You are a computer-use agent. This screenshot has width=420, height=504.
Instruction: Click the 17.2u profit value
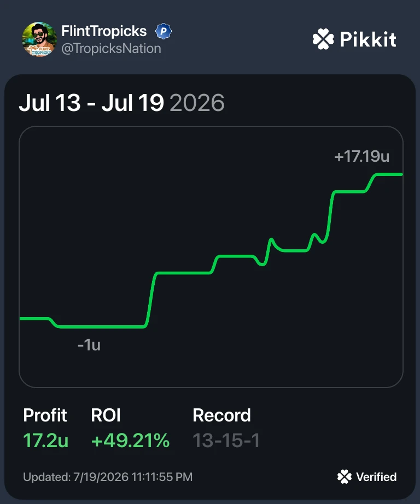[x=46, y=440]
